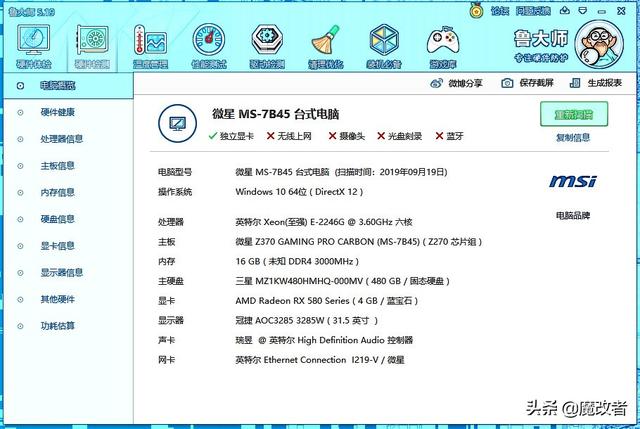The width and height of the screenshot is (640, 429).
Task: Minimize the Lu Dashi window
Action: click(x=601, y=11)
